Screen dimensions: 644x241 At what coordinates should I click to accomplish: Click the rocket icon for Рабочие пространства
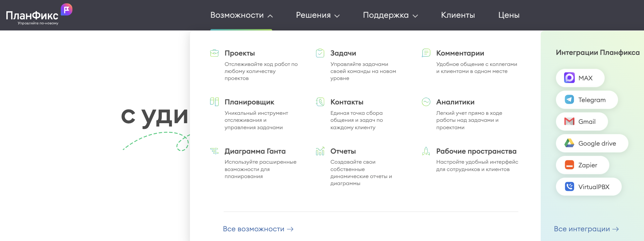point(426,151)
